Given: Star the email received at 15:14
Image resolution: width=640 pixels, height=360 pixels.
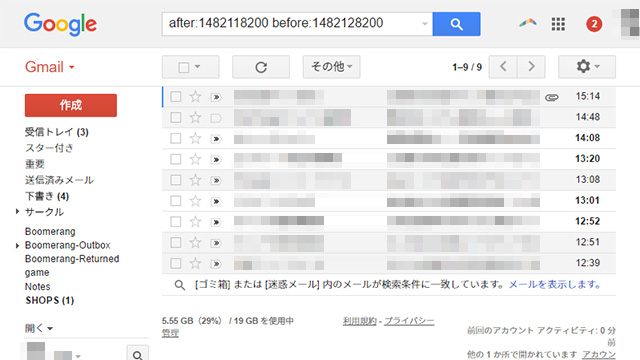Looking at the screenshot, I should [196, 97].
